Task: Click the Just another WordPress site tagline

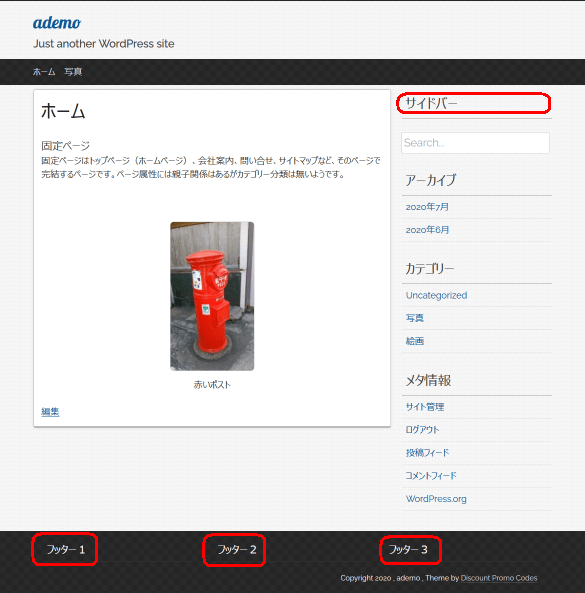Action: click(x=104, y=44)
